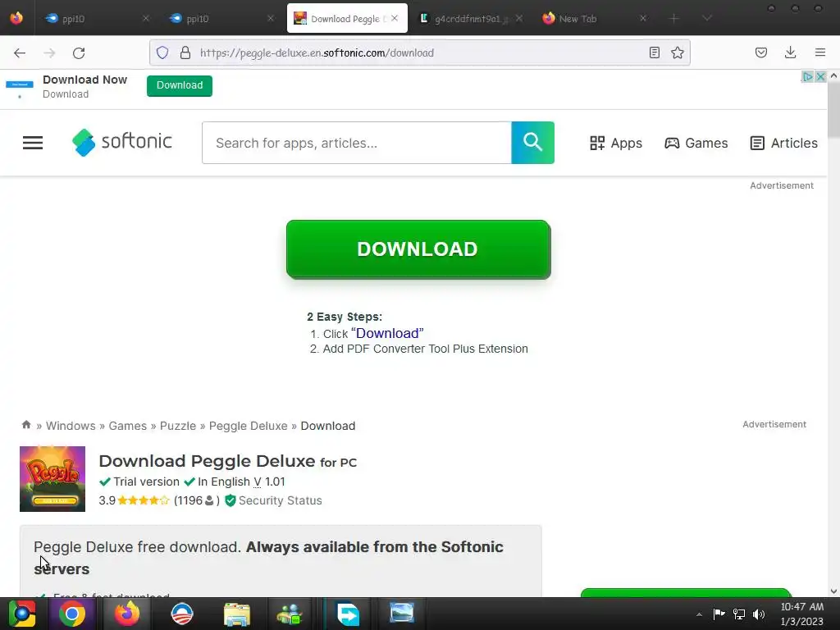
Task: Click the blue “Download” link in steps
Action: [387, 333]
